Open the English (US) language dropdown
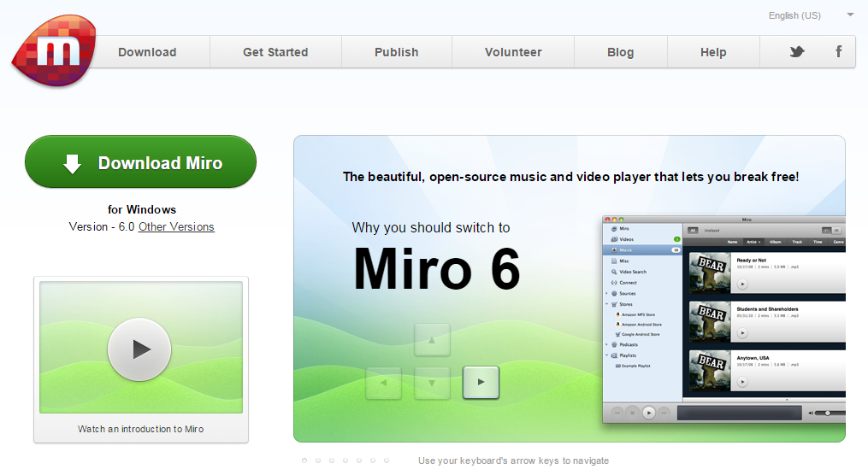The image size is (868, 475). [x=811, y=15]
